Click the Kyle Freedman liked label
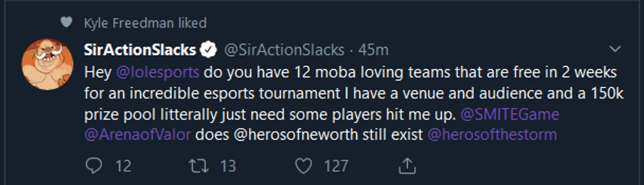 [145, 23]
